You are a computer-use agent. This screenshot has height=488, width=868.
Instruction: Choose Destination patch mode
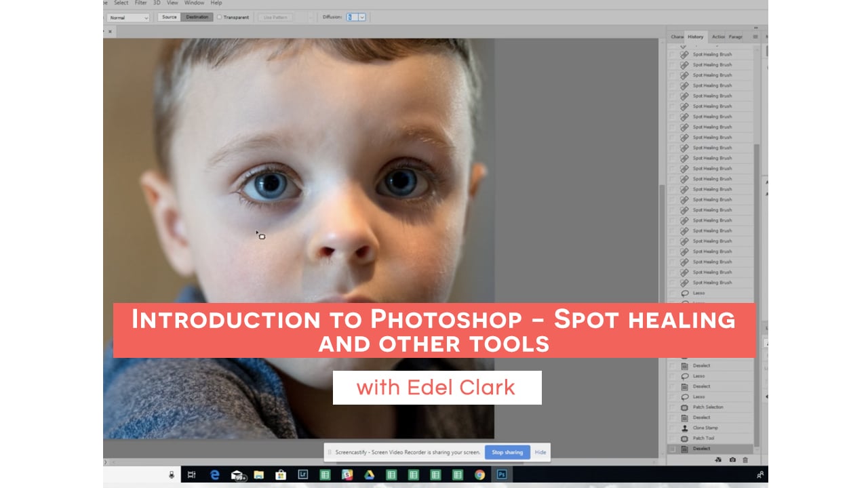(197, 17)
